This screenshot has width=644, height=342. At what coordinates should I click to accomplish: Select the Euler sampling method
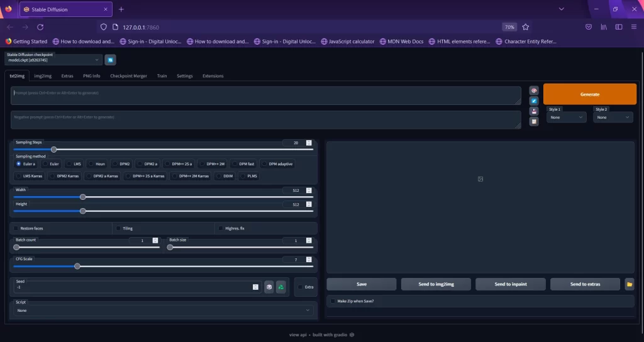(51, 164)
